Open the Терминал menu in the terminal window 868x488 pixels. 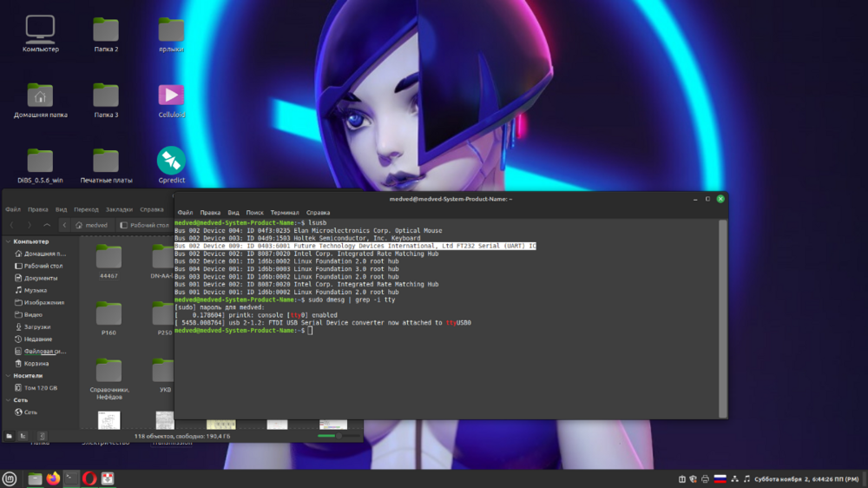pos(285,213)
